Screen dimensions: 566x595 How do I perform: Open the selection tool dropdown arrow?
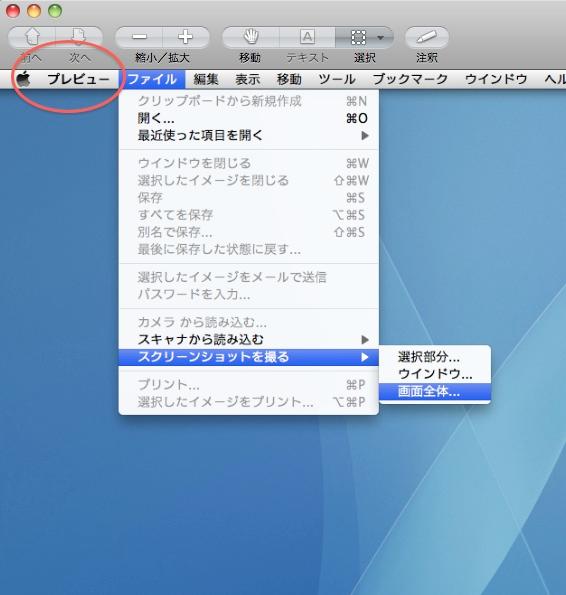tap(380, 37)
